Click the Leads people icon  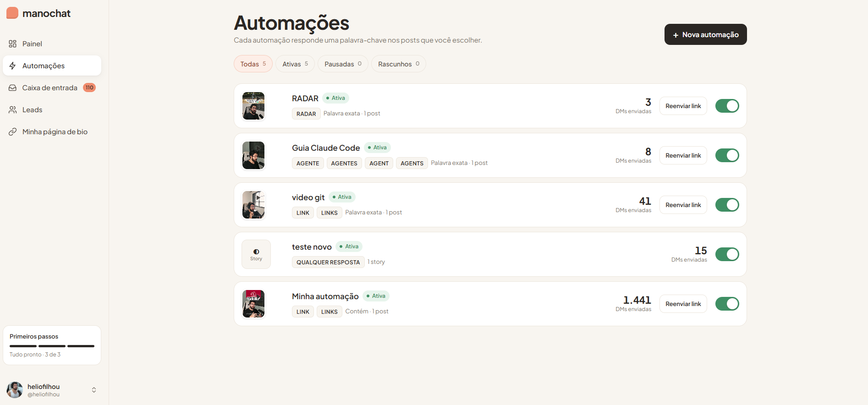pyautogui.click(x=13, y=110)
